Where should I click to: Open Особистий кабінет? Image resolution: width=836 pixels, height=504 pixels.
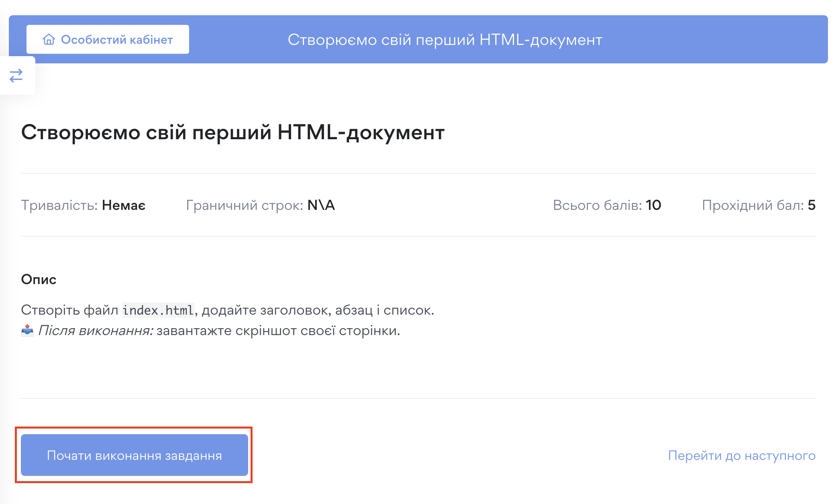pos(116,39)
